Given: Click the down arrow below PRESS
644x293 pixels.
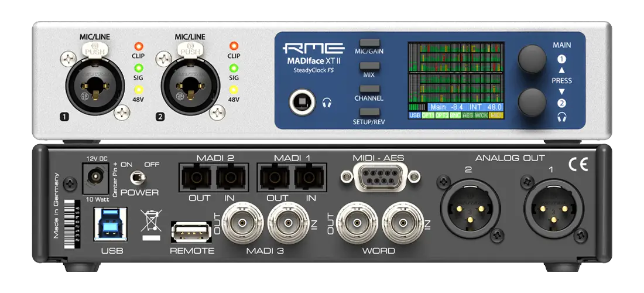Looking at the screenshot, I should [561, 91].
